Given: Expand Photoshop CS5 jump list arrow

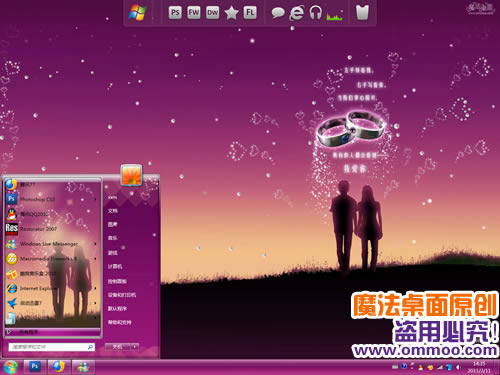Looking at the screenshot, I should [x=95, y=199].
